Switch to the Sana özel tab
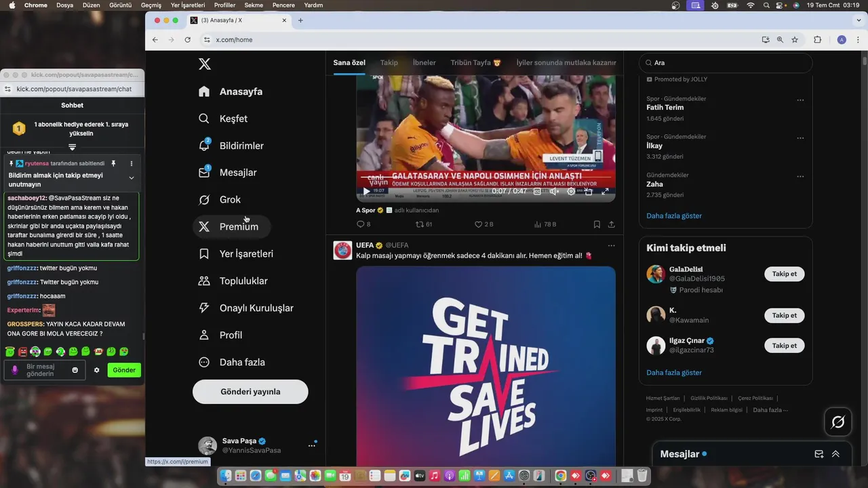Screen dimensions: 868x488 coord(349,63)
